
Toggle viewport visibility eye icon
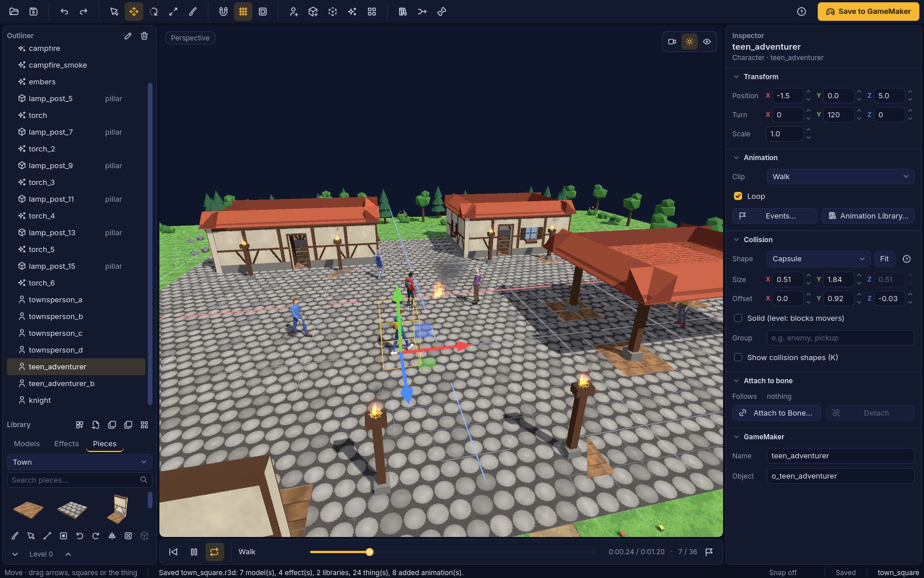click(707, 42)
